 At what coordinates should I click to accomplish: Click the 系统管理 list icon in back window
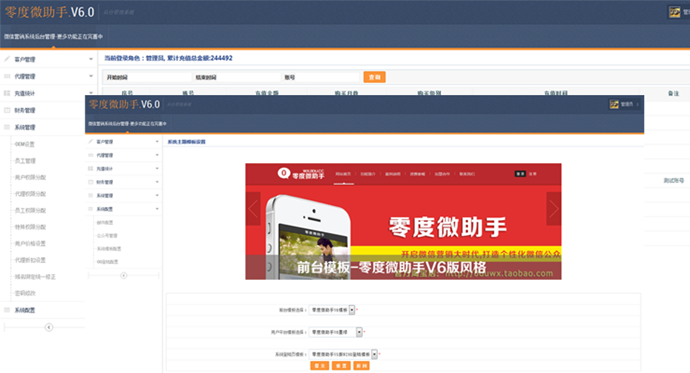7,127
